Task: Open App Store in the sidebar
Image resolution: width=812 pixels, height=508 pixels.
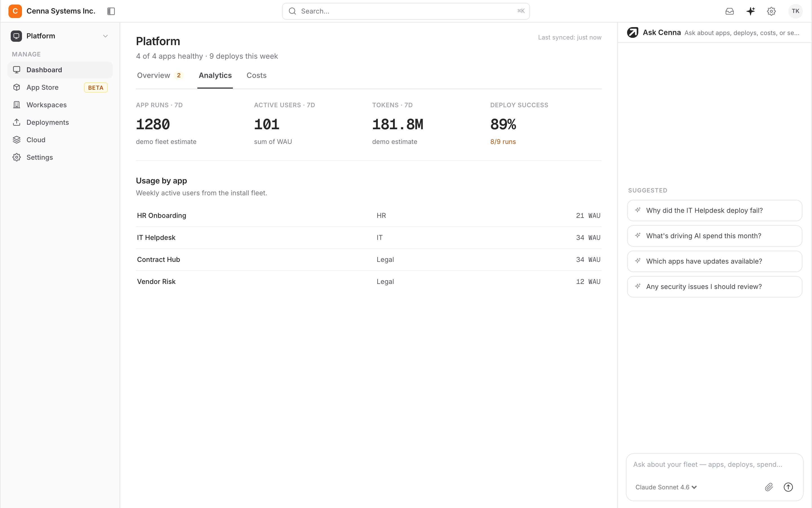Action: point(60,87)
